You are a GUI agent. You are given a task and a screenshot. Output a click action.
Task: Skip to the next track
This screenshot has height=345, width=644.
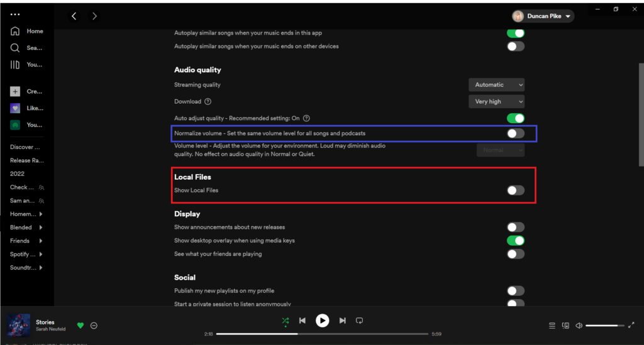point(342,320)
